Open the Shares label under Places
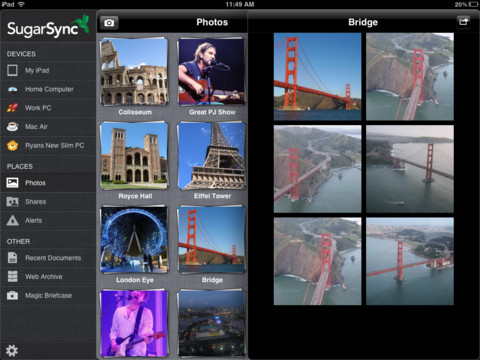 click(36, 202)
